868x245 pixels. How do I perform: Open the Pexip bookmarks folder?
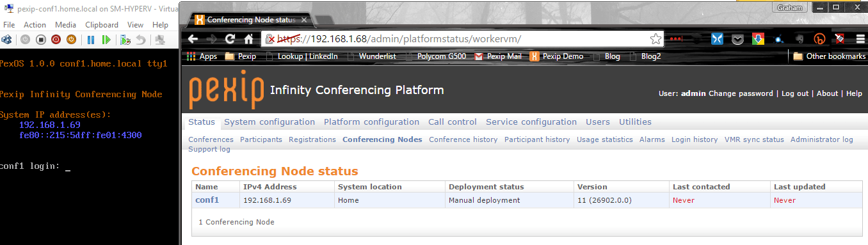(240, 56)
